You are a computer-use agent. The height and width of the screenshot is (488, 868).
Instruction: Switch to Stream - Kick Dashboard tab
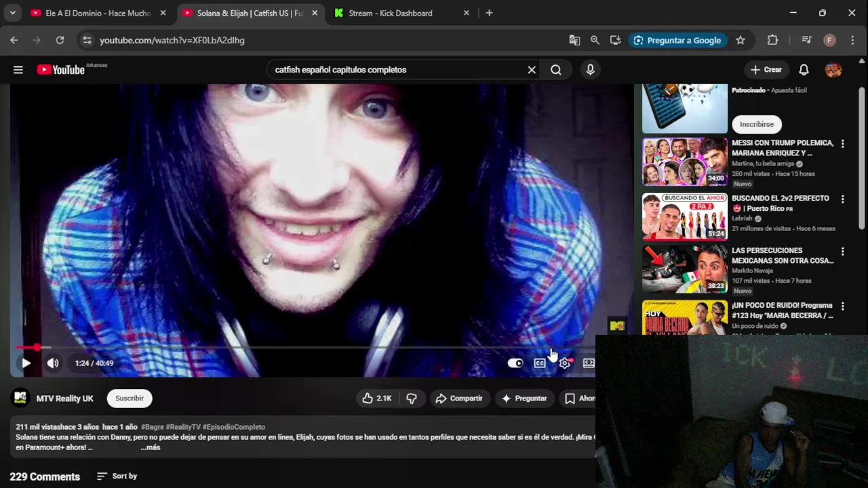(x=391, y=13)
